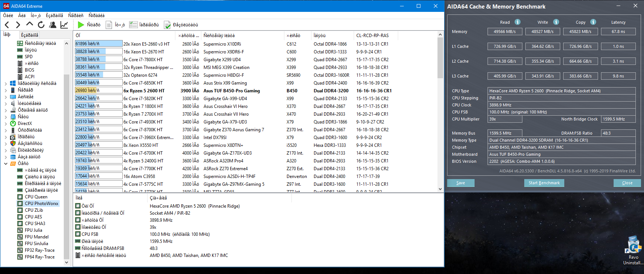
Task: Click the down arrow of the tree scrollbar
Action: [x=67, y=262]
